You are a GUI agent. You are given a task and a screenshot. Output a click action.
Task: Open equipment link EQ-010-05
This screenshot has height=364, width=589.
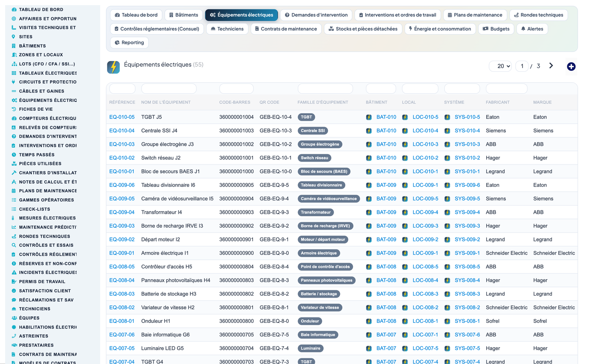point(122,117)
